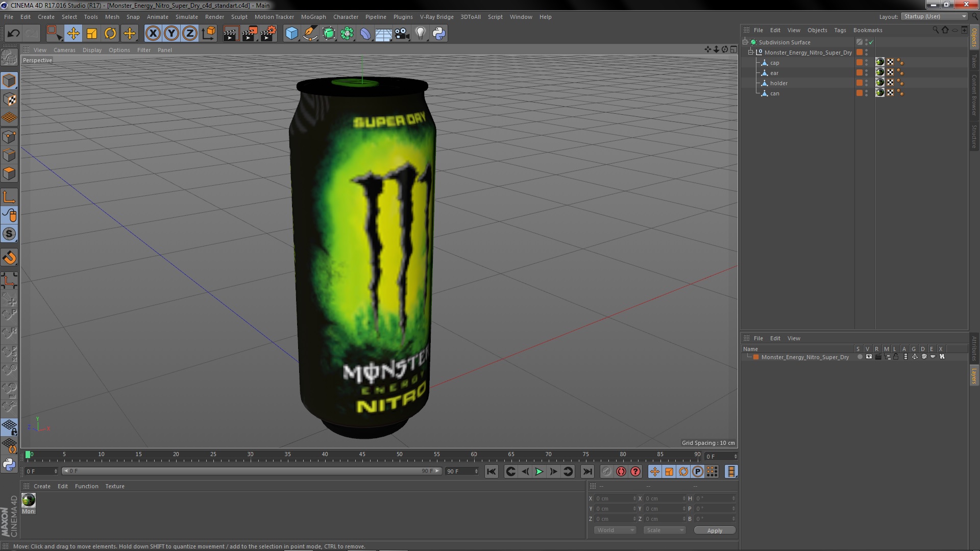Open the MoGraph menu

point(313,17)
